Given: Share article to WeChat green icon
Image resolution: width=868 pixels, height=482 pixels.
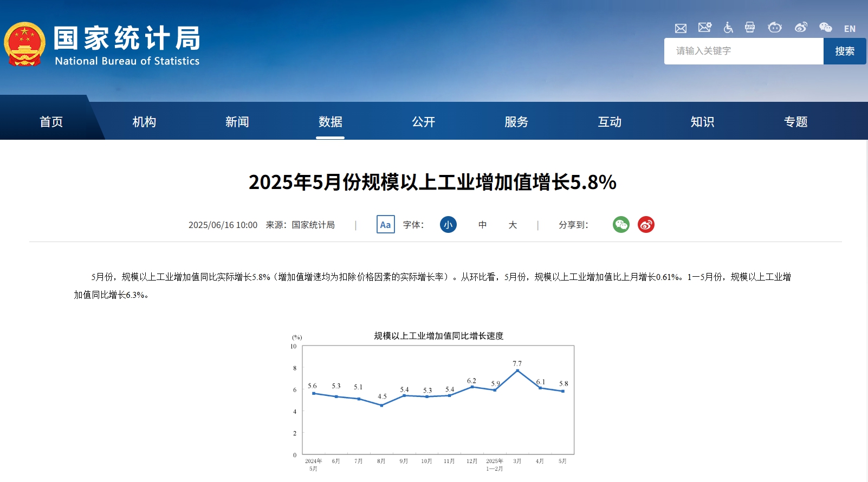Looking at the screenshot, I should coord(621,225).
